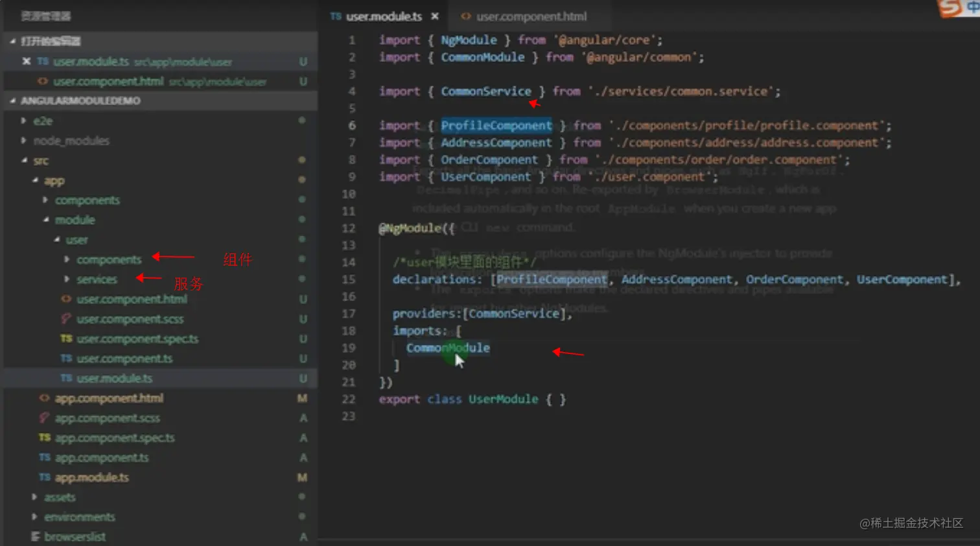The width and height of the screenshot is (980, 546).
Task: Click the Explorer panel title at top left
Action: pos(46,16)
